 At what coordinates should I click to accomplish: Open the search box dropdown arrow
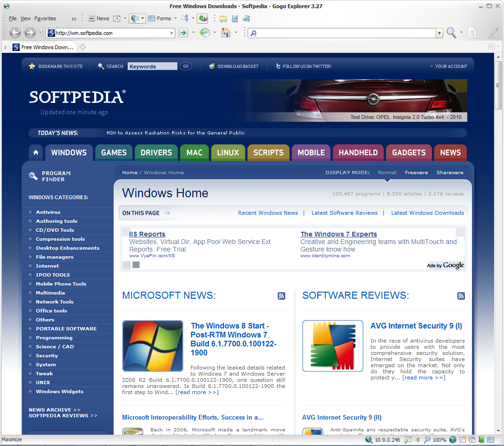(439, 33)
